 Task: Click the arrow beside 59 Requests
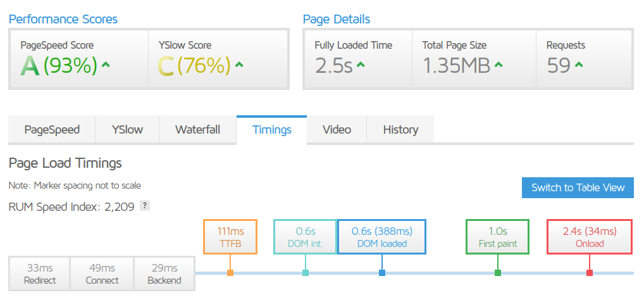coord(579,65)
